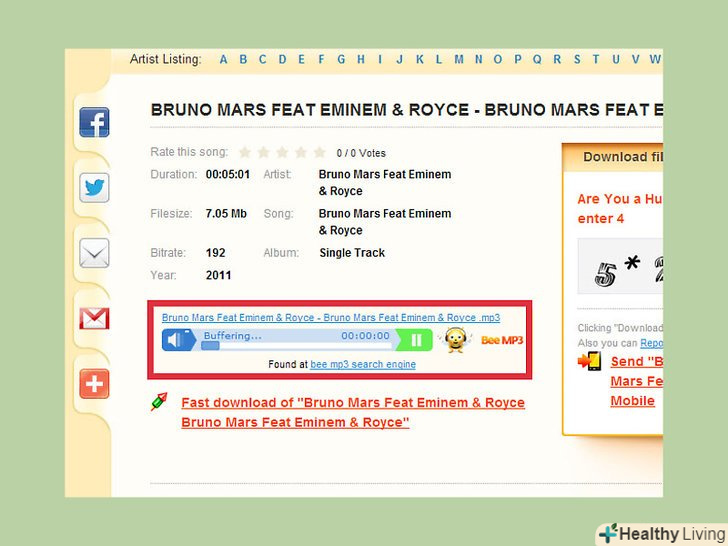The image size is (728, 546).
Task: Browse artists starting with D
Action: click(x=282, y=59)
